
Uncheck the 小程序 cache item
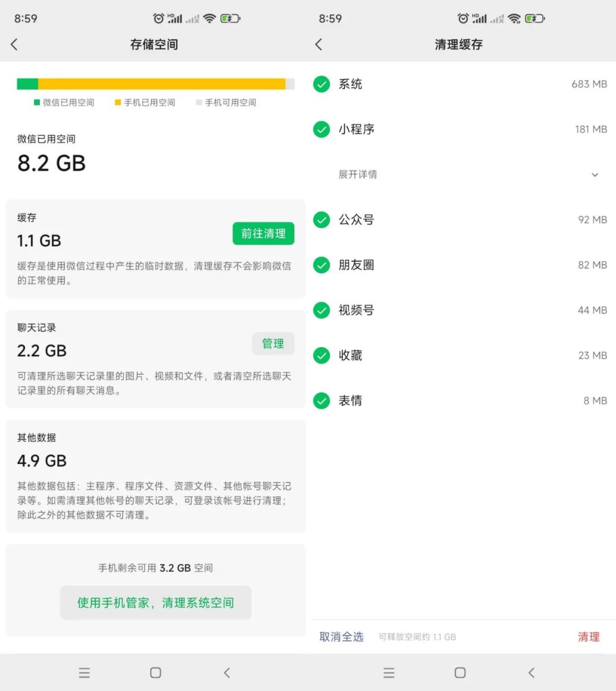(x=322, y=129)
